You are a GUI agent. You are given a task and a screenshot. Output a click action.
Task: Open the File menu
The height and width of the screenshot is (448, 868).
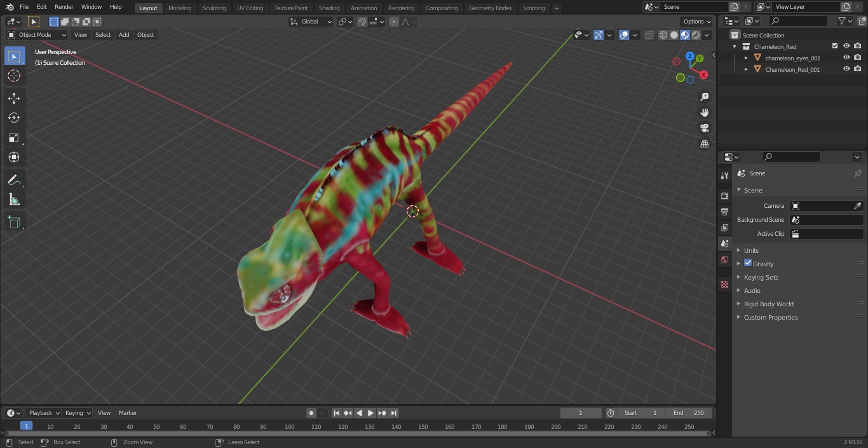24,7
